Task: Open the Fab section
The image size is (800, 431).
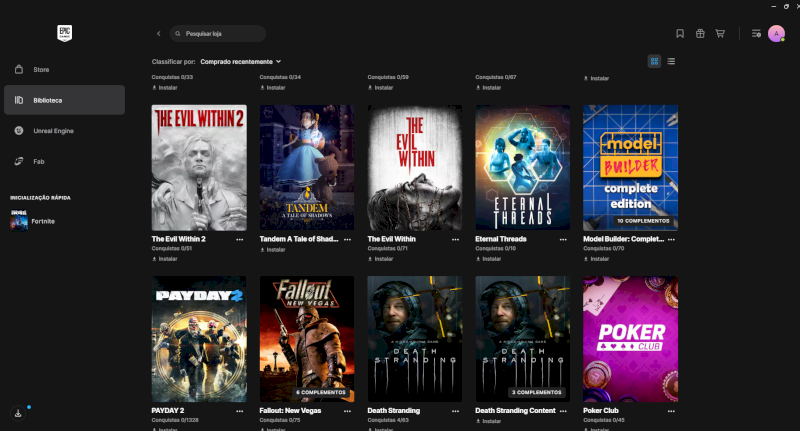Action: (x=64, y=161)
